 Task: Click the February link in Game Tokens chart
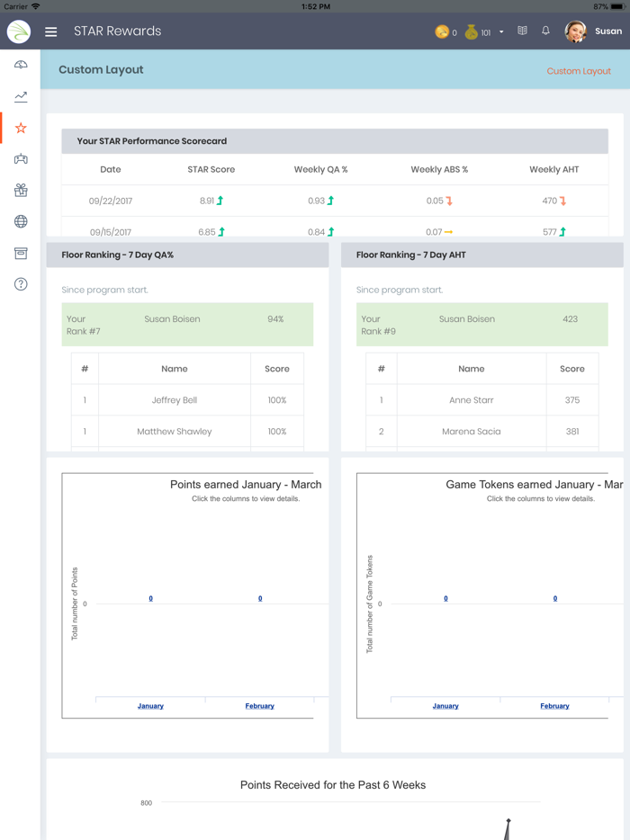[554, 706]
